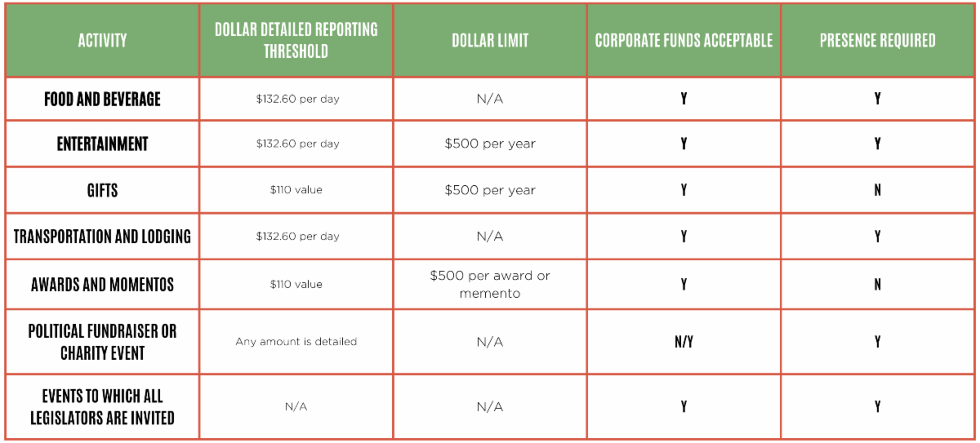Click the Gifts row Presence Required 'N' cell

[877, 190]
